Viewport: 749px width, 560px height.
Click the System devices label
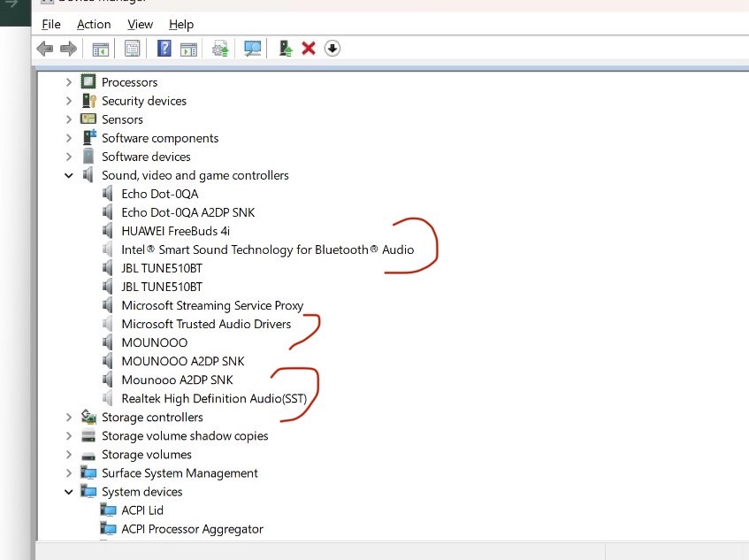click(141, 492)
